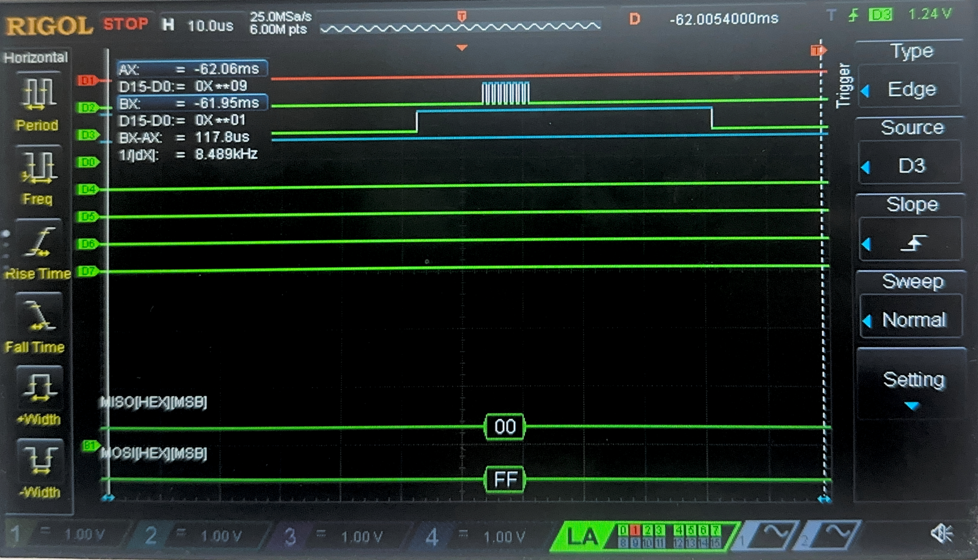Click the red STOP status button

click(x=125, y=24)
